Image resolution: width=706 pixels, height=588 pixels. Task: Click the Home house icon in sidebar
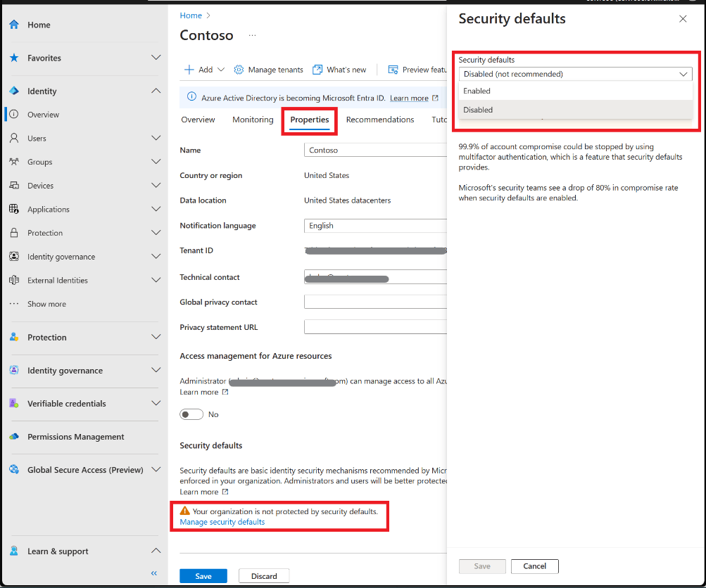click(x=14, y=25)
